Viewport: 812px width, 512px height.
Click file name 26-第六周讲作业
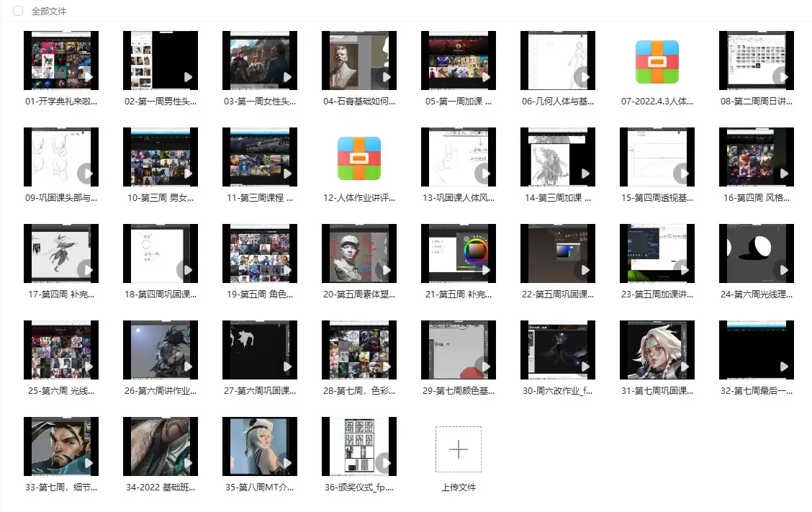tap(161, 391)
